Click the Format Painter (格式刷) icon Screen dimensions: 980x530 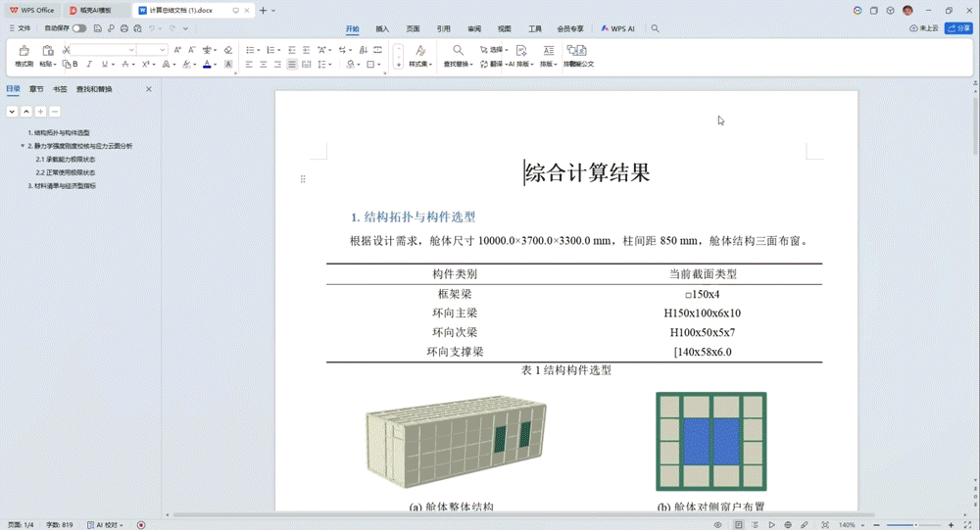click(24, 51)
